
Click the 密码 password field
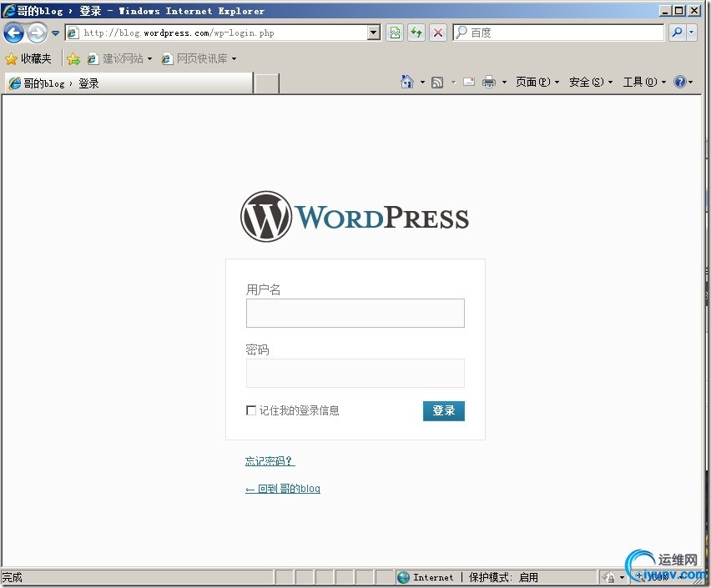click(x=355, y=373)
